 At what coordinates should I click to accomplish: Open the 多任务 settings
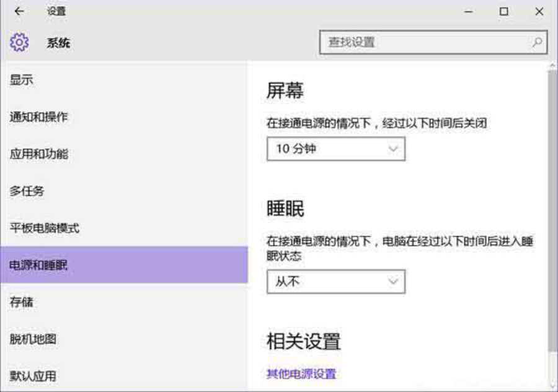(x=27, y=191)
